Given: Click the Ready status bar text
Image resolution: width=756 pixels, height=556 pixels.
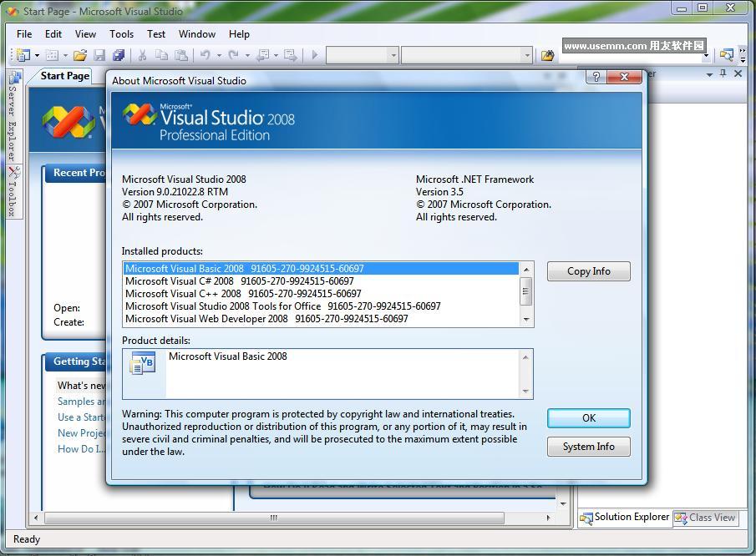Looking at the screenshot, I should [x=27, y=539].
